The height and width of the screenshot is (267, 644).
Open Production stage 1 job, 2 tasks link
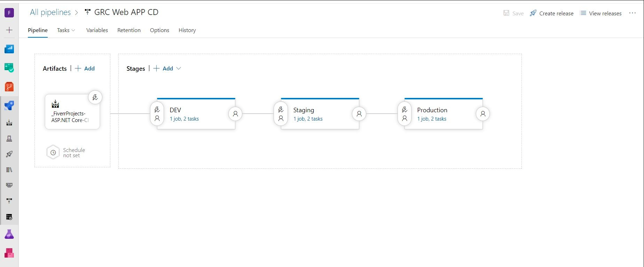click(x=432, y=119)
